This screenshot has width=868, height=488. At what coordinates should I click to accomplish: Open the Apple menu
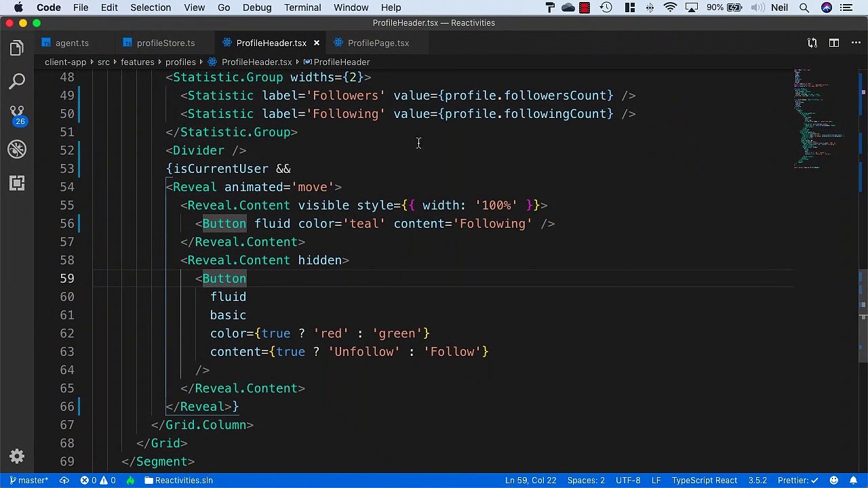(18, 7)
